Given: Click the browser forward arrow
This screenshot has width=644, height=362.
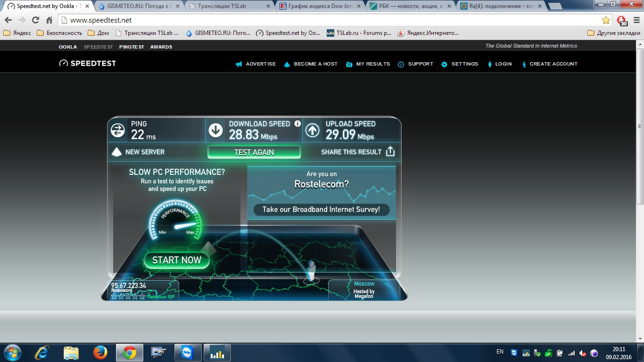Looking at the screenshot, I should coord(22,20).
